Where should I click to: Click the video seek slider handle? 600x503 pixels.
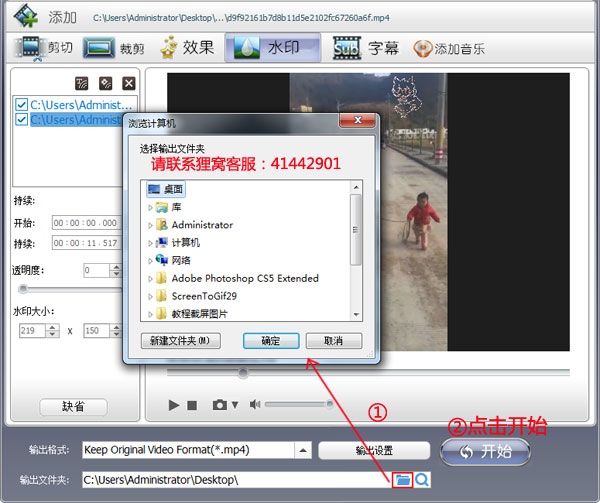click(243, 372)
